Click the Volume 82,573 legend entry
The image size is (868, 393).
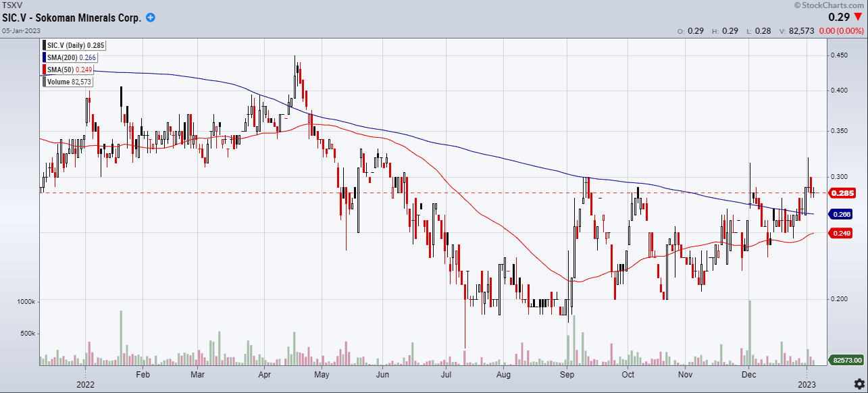coord(68,82)
